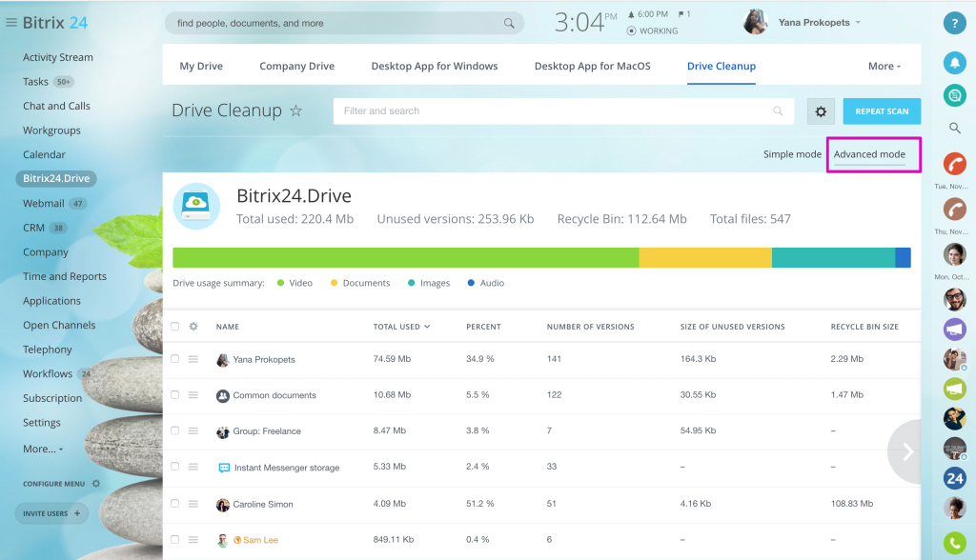Open settings gear next to Repeat Scan
The height and width of the screenshot is (560, 976).
pyautogui.click(x=821, y=111)
